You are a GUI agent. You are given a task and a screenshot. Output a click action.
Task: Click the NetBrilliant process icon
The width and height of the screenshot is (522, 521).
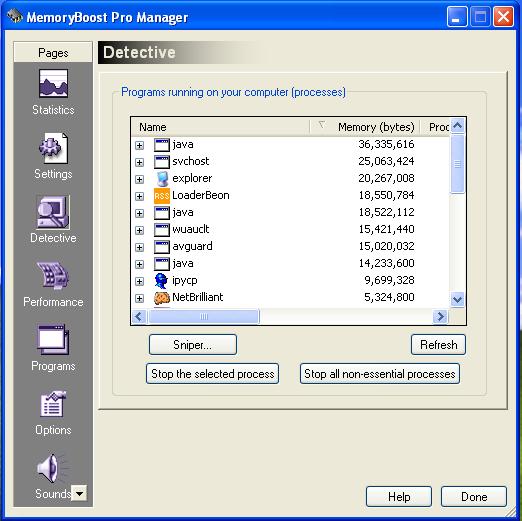tap(162, 298)
